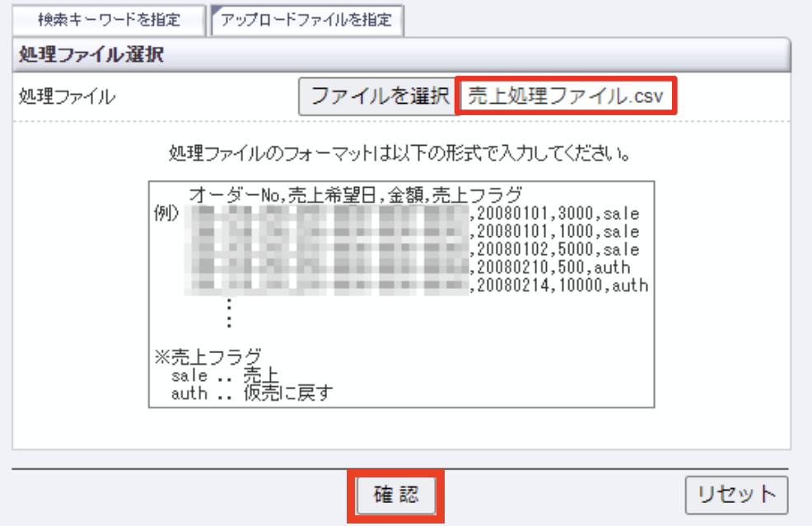Click the 処理ファイル row label
This screenshot has height=526, width=812.
pyautogui.click(x=67, y=96)
